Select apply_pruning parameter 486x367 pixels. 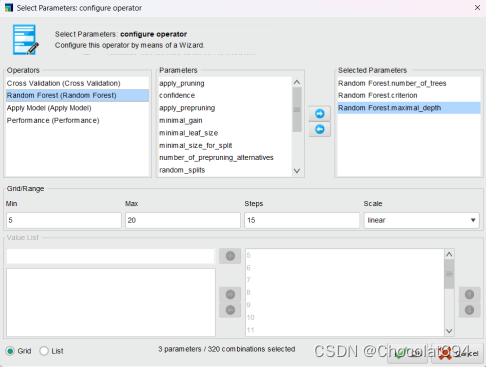point(225,83)
